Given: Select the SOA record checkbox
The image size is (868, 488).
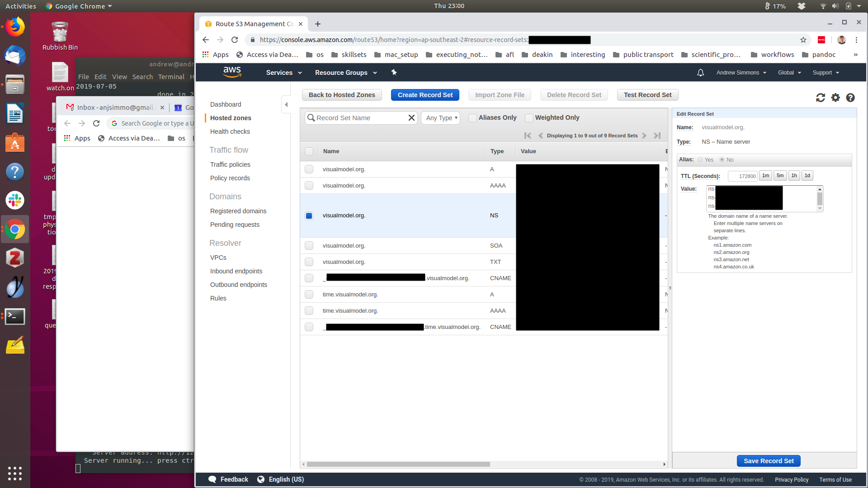Looking at the screenshot, I should coord(309,246).
